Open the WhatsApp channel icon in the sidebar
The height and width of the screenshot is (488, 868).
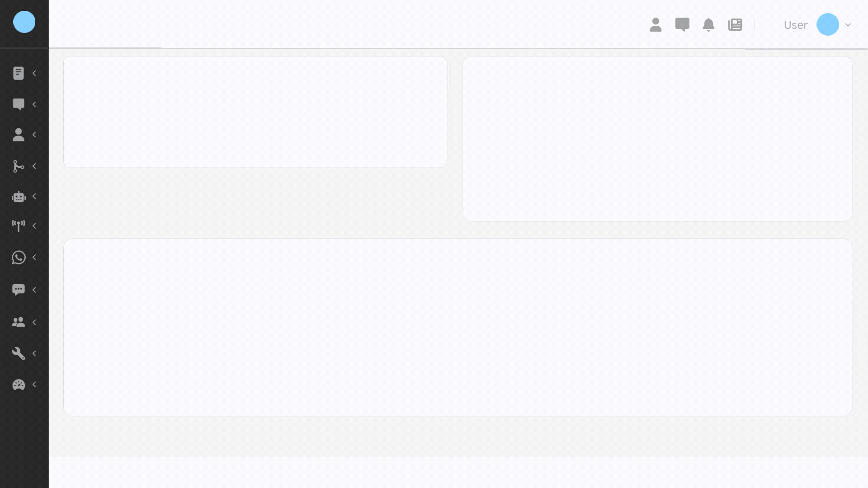(x=18, y=257)
